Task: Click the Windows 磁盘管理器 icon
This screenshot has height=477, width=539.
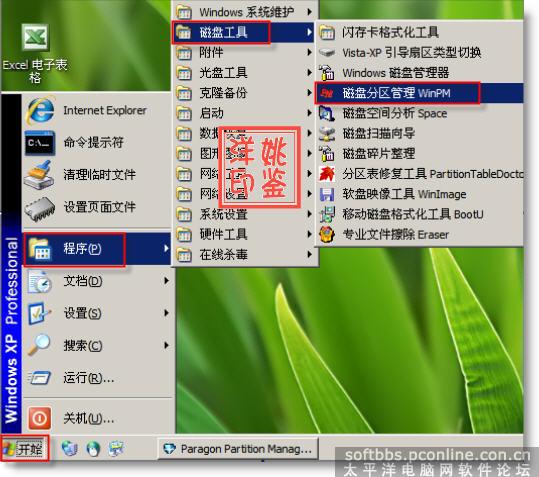Action: coord(327,73)
